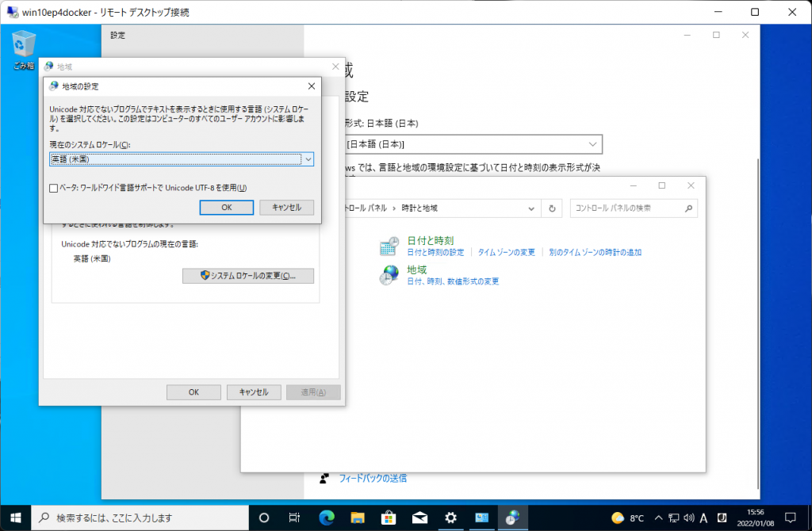Image resolution: width=812 pixels, height=531 pixels.
Task: Confirm with OK in 地域の設定 dialog
Action: 226,207
